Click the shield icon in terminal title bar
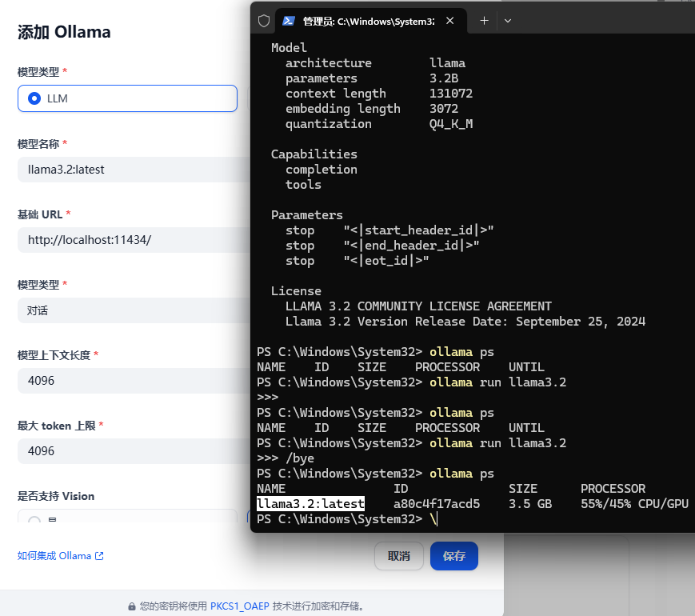 click(x=264, y=21)
